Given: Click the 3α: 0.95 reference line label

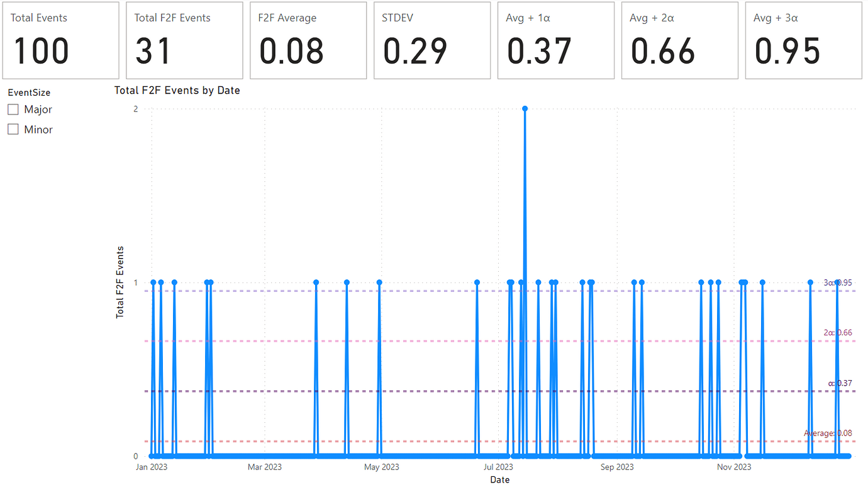Looking at the screenshot, I should coord(837,283).
